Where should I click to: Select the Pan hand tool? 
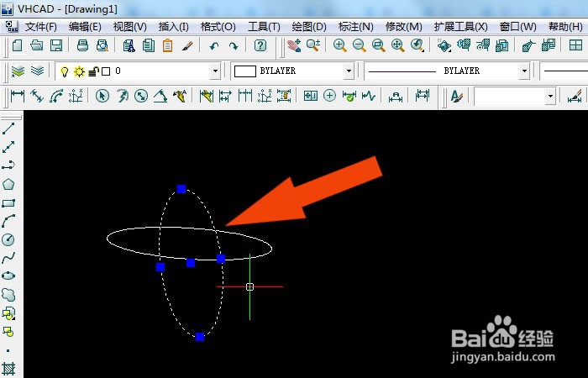coord(294,45)
